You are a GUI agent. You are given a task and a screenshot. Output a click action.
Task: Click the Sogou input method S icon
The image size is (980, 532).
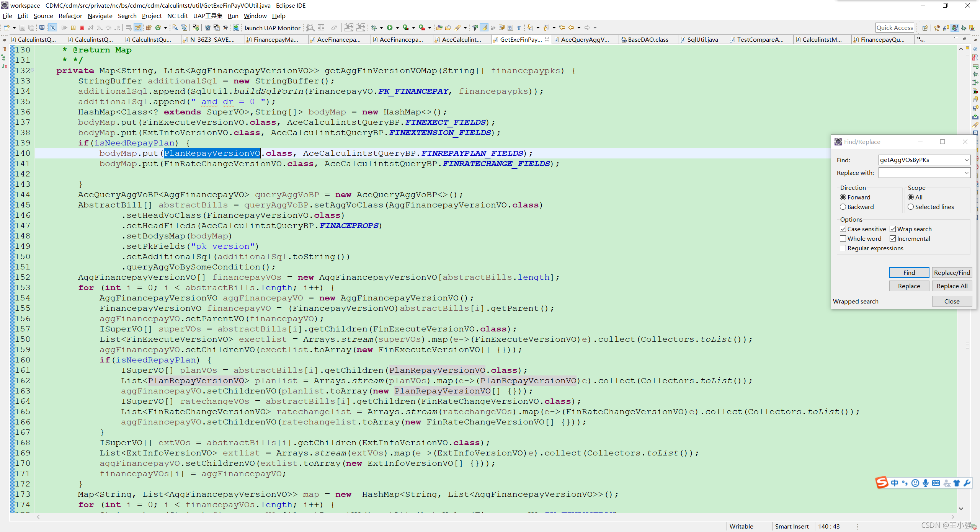pyautogui.click(x=882, y=483)
